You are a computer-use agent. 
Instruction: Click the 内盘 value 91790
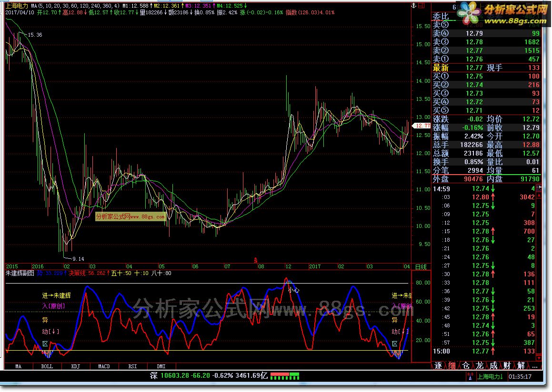click(529, 179)
